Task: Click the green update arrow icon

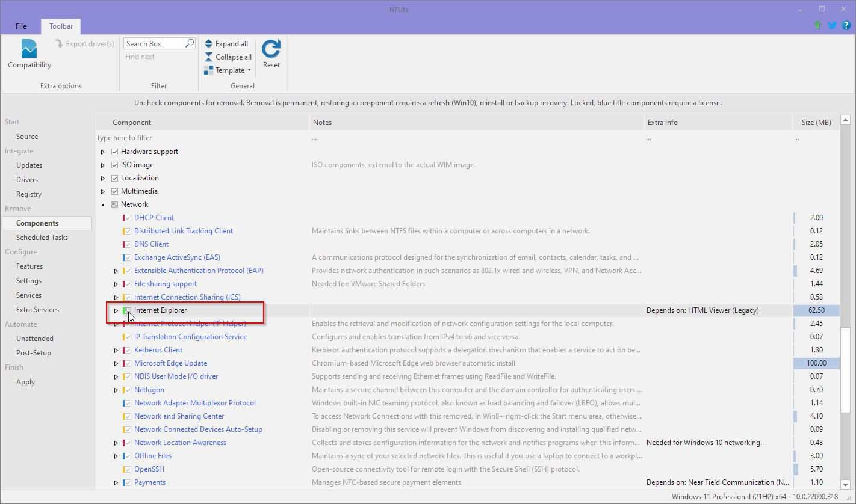Action: (x=817, y=25)
